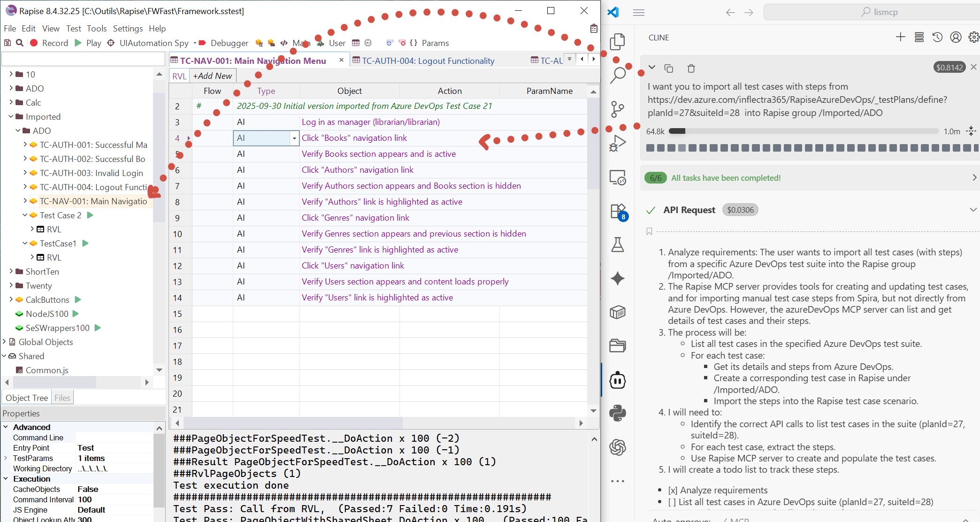Open the Cline robot sidebar icon
980x522 pixels.
(x=618, y=380)
